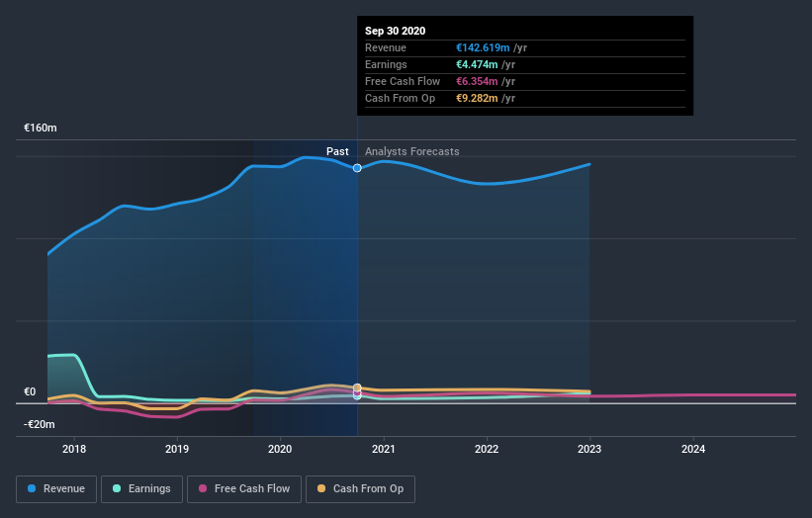
Task: Click the €6.354m free cash flow value
Action: [x=477, y=81]
